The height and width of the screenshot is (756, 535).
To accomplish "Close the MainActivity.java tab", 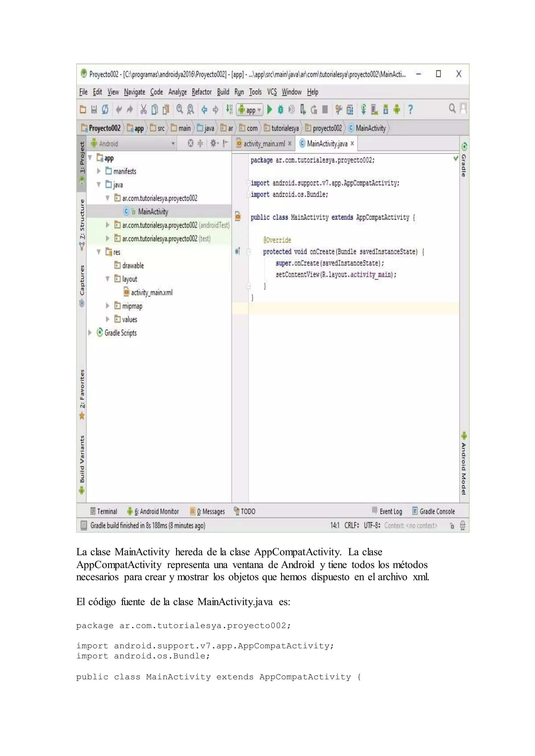I will coord(352,144).
